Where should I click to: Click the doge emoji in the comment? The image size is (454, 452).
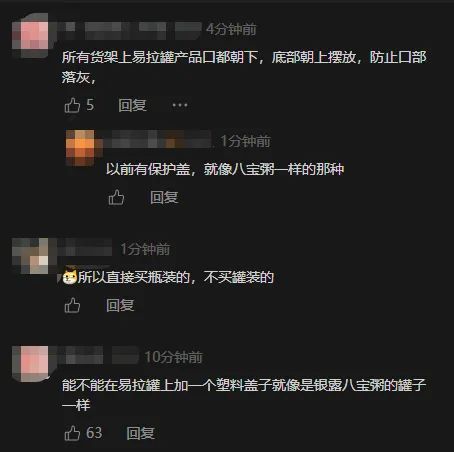click(x=70, y=277)
